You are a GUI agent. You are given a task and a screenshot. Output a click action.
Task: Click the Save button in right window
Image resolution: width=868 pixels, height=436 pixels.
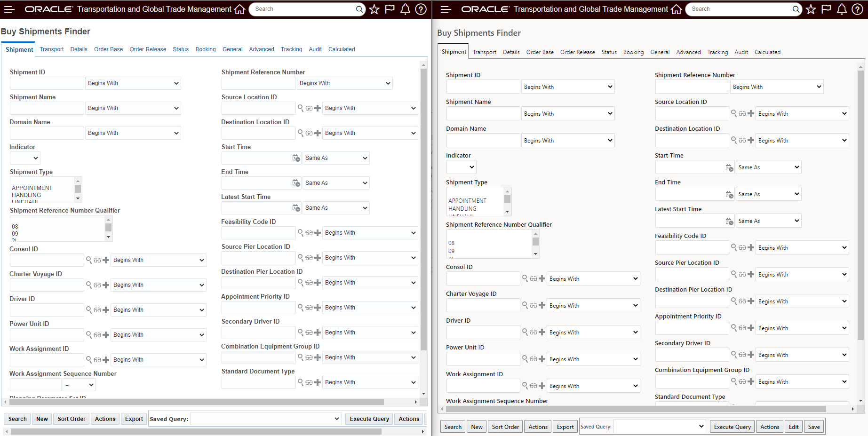[x=814, y=427]
